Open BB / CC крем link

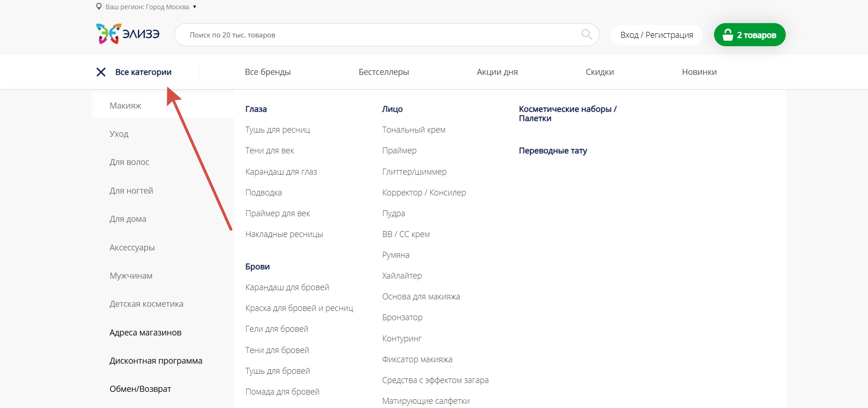pyautogui.click(x=406, y=234)
